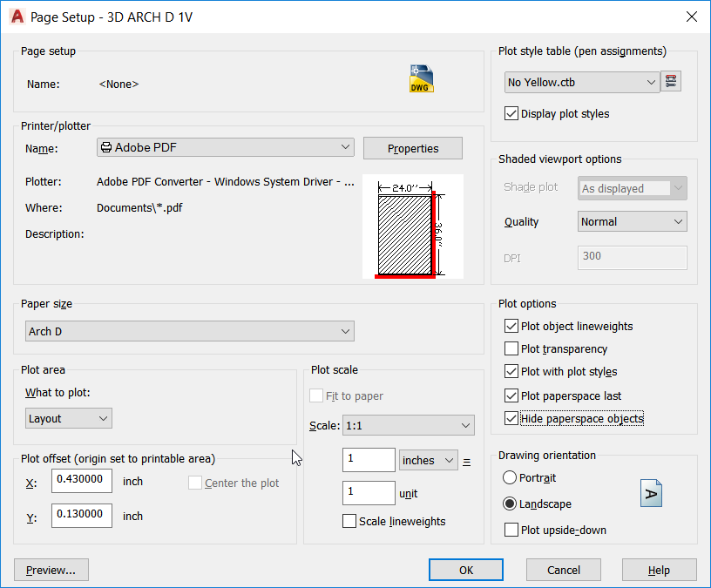Open the inches units dropdown
711x588 pixels.
428,460
